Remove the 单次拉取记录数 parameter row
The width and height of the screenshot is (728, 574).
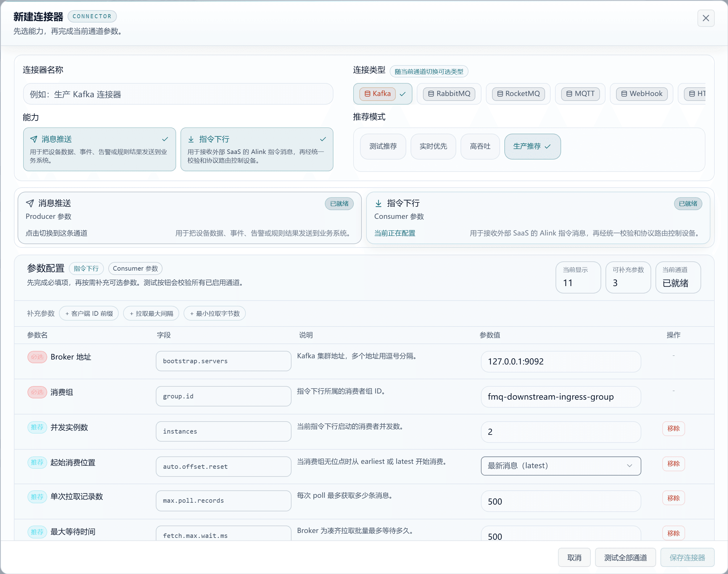673,498
